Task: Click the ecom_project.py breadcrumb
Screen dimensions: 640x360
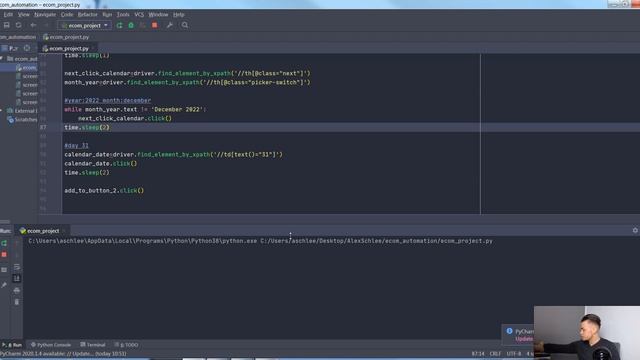Action: pos(66,37)
